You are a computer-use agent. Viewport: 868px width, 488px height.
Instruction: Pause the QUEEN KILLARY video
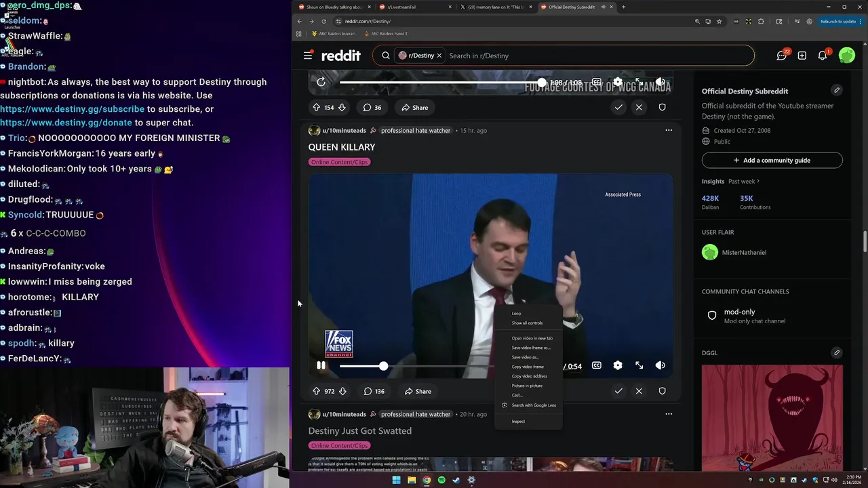point(321,366)
